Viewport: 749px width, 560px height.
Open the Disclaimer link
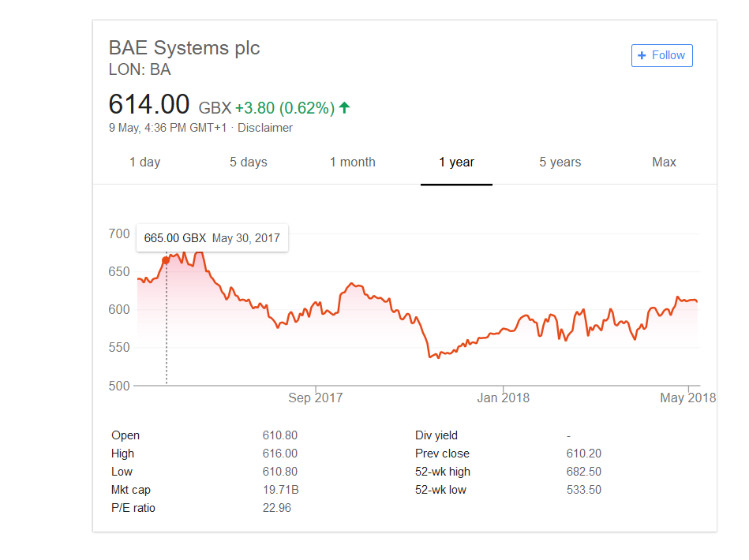(x=265, y=128)
